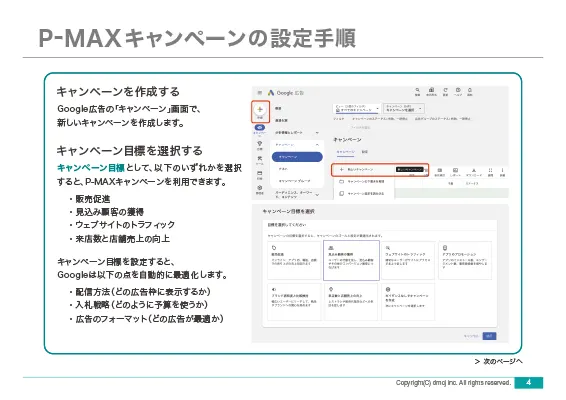The width and height of the screenshot is (566, 400).
Task: Click the three-dot more icon in table toolbar
Action: [502, 170]
